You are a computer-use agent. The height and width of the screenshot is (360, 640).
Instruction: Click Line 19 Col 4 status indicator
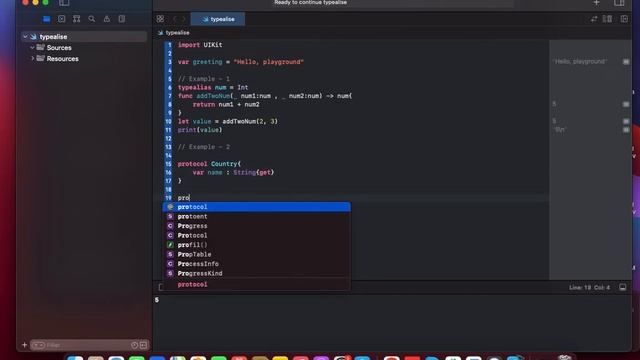coord(589,288)
